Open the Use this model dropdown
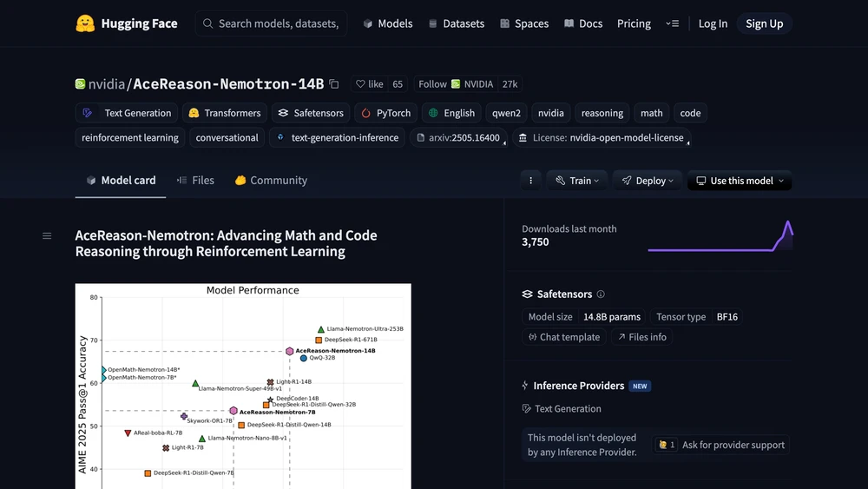This screenshot has height=489, width=868. tap(740, 181)
